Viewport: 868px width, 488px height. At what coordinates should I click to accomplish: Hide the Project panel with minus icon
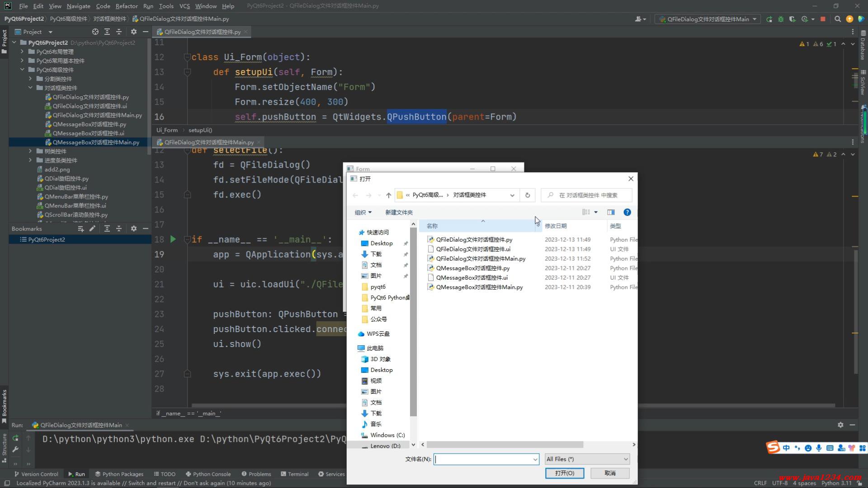[145, 32]
